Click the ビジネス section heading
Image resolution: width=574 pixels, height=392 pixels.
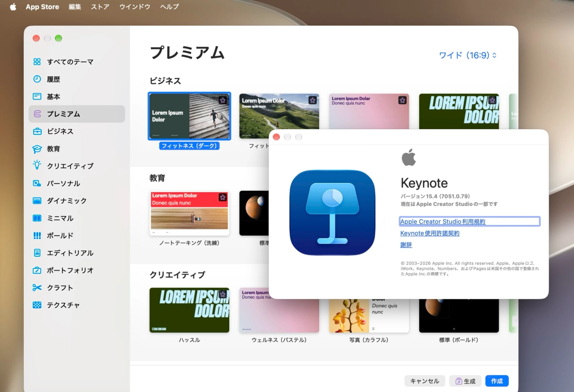[x=165, y=81]
